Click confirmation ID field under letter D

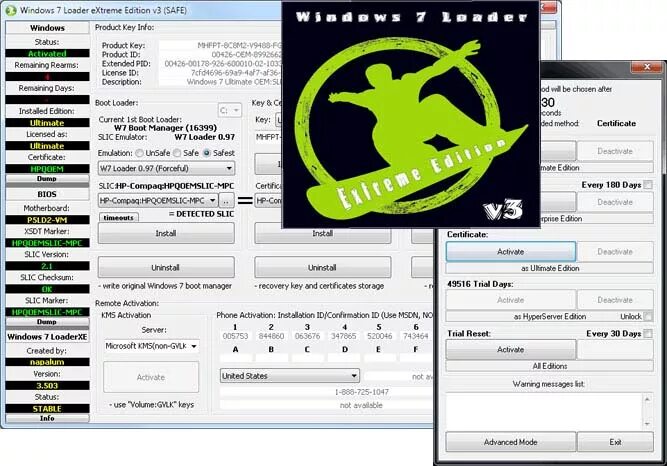pos(344,358)
